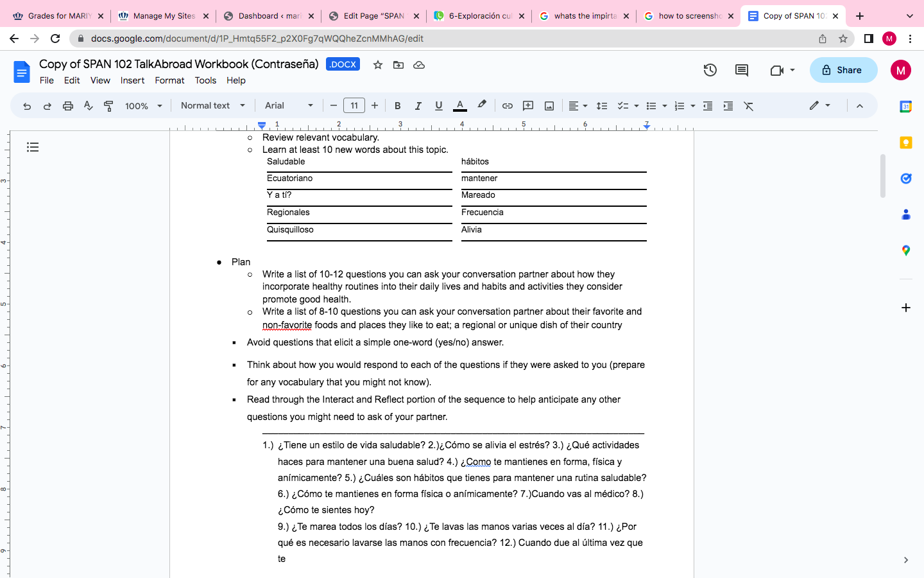Image resolution: width=924 pixels, height=578 pixels.
Task: Expand the checklist options arrow
Action: click(636, 106)
